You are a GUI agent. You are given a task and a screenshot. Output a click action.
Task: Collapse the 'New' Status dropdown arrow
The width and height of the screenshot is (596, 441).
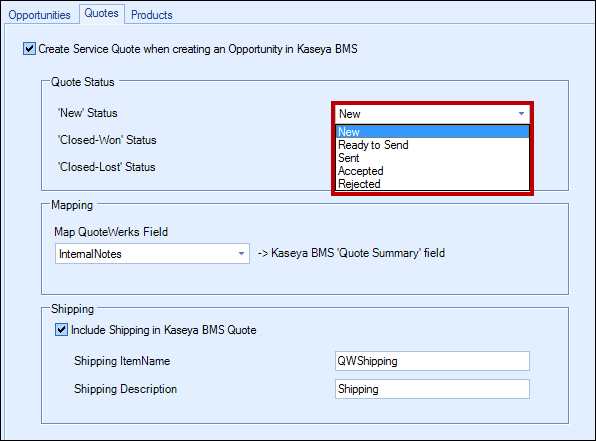tap(521, 114)
